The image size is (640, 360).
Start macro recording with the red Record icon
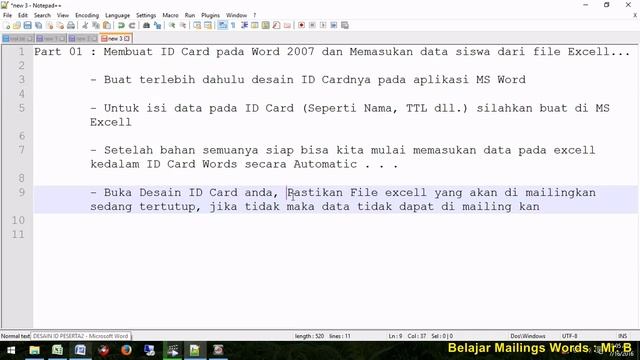click(x=301, y=25)
